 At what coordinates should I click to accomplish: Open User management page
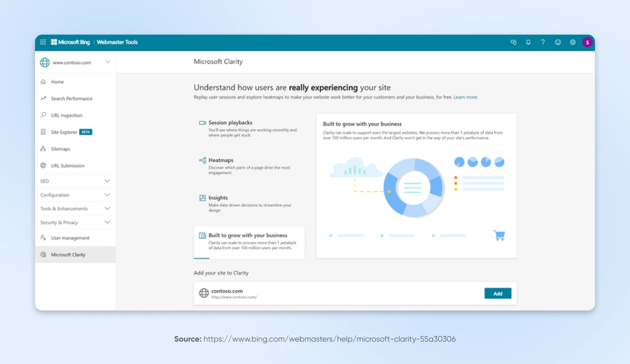[75, 238]
